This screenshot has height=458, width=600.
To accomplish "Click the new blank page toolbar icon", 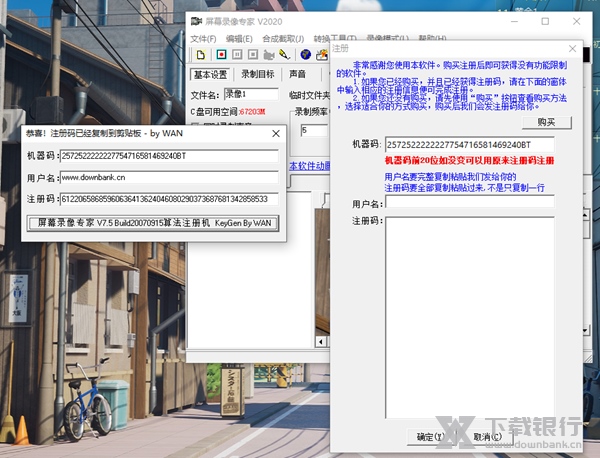I will pyautogui.click(x=200, y=54).
